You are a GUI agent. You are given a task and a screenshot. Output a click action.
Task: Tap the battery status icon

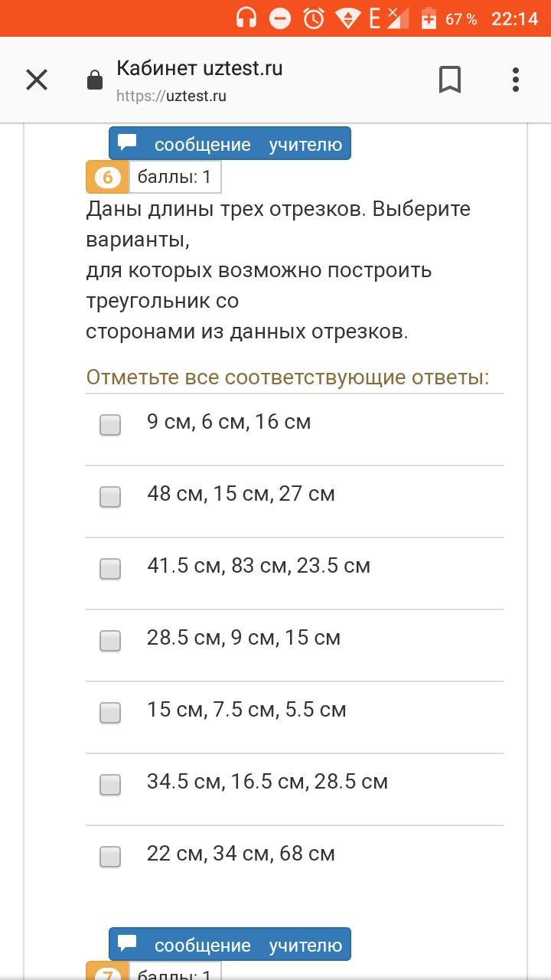coord(429,18)
